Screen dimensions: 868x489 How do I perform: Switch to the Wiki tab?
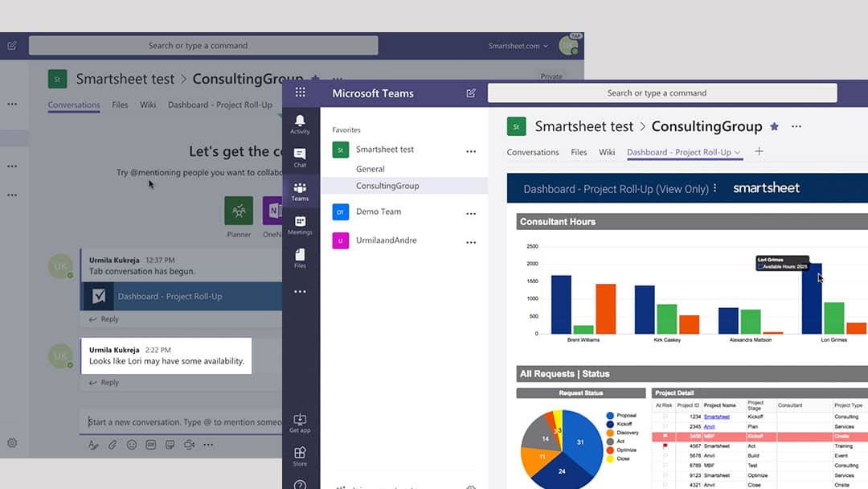point(607,152)
